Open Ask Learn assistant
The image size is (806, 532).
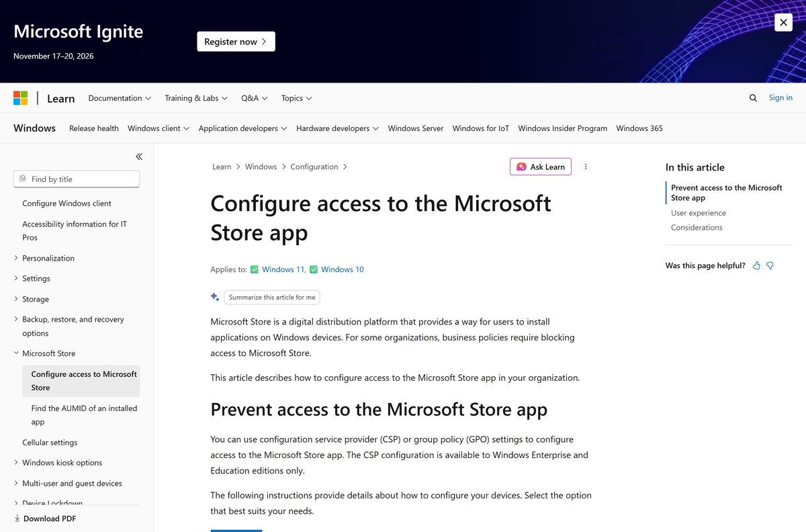tap(541, 167)
